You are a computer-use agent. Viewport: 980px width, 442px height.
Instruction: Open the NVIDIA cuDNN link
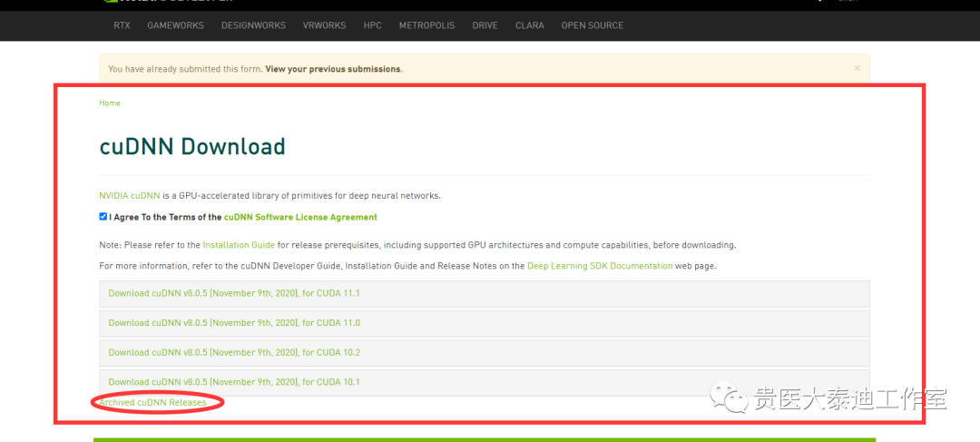(x=130, y=196)
